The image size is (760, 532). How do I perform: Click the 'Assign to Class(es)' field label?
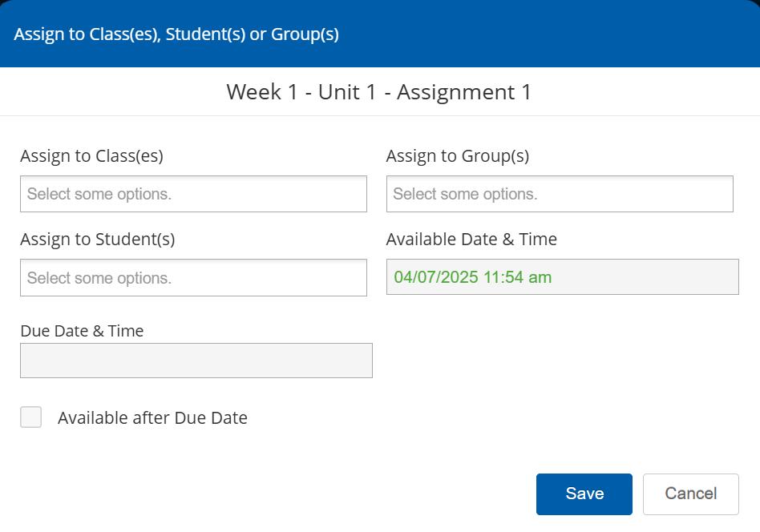[91, 156]
